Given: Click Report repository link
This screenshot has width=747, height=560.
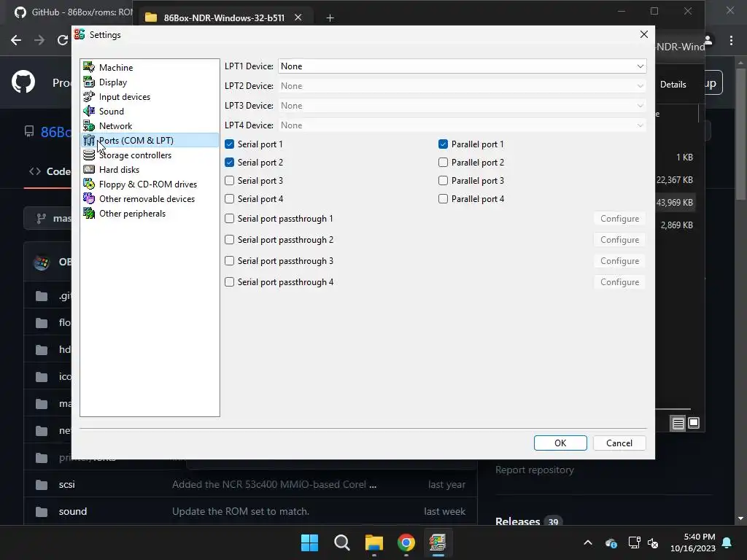Looking at the screenshot, I should point(535,470).
